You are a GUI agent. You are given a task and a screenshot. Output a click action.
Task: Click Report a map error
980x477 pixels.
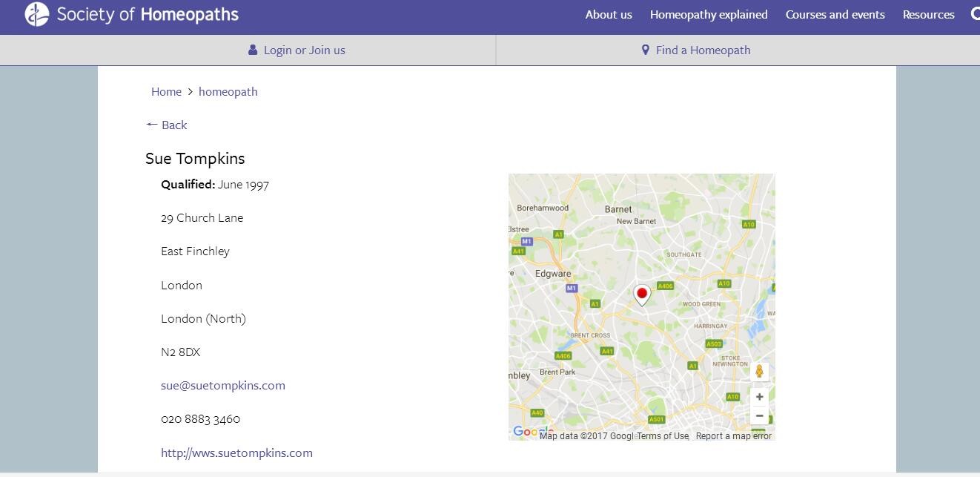(734, 436)
